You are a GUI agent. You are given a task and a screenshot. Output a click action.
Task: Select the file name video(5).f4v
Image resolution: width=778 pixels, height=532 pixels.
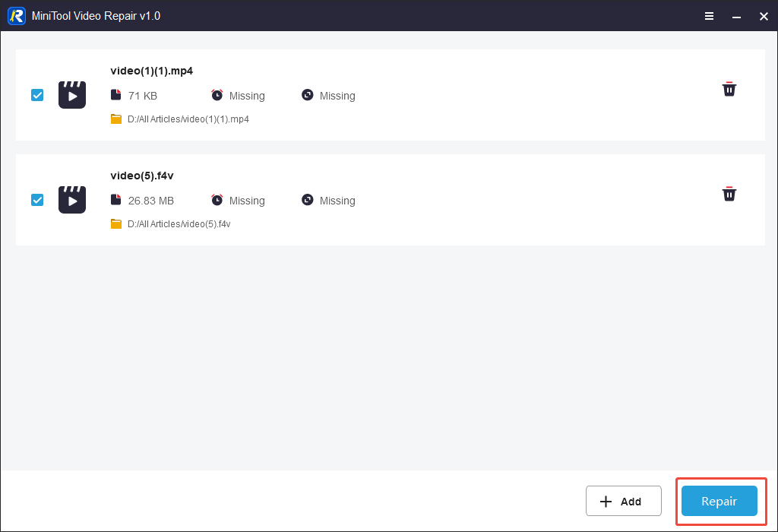click(x=142, y=176)
